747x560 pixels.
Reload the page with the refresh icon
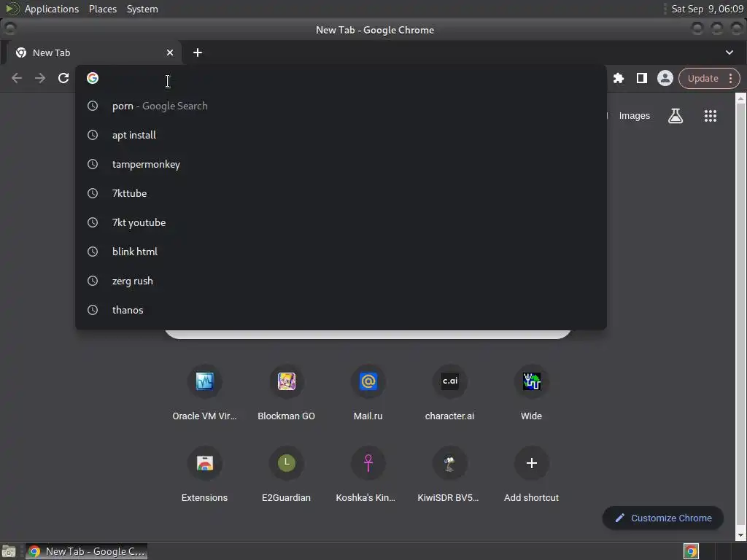pyautogui.click(x=63, y=78)
